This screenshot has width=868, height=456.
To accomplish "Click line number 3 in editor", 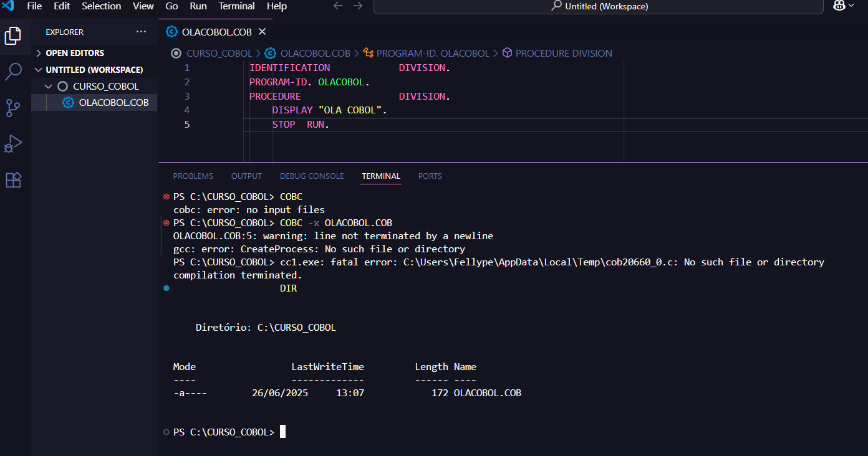I will coord(186,97).
